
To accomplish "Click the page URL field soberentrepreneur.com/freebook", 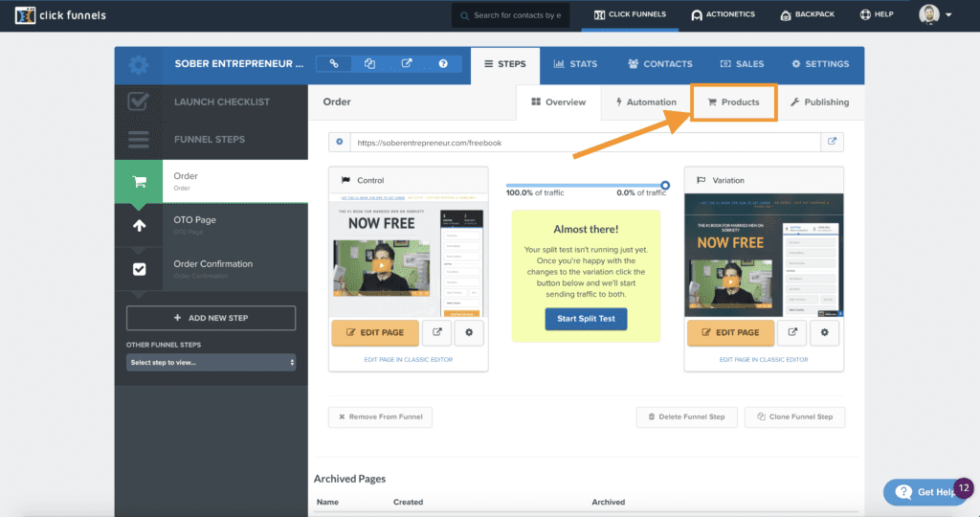I will coord(585,142).
